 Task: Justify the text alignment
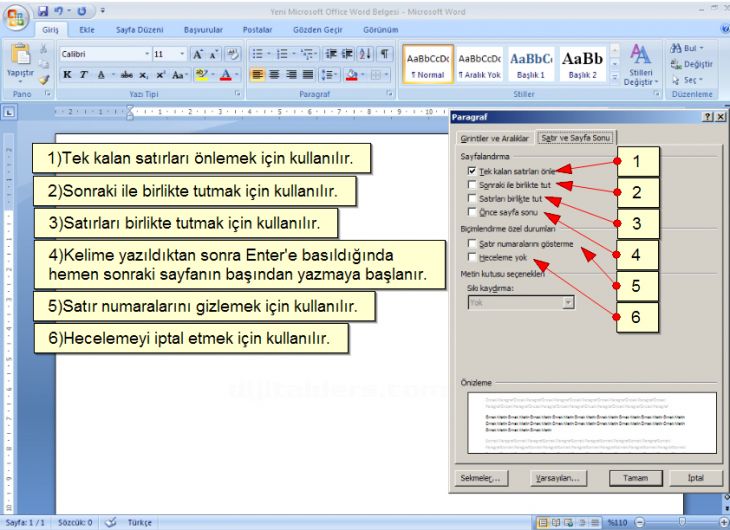tap(308, 75)
